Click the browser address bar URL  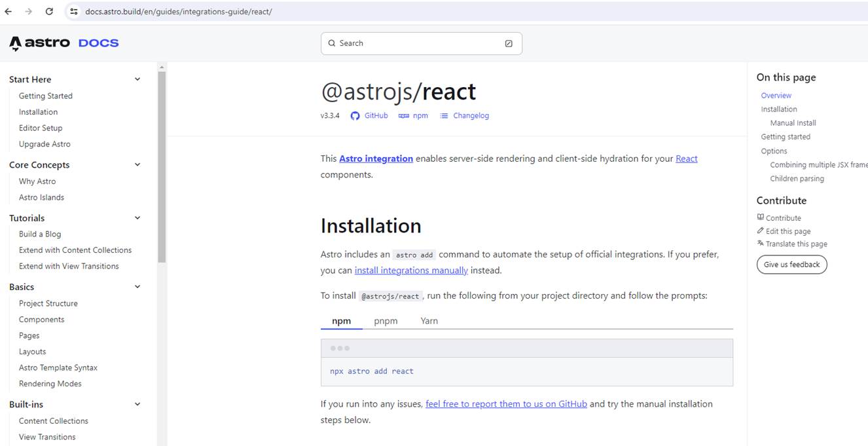(178, 12)
